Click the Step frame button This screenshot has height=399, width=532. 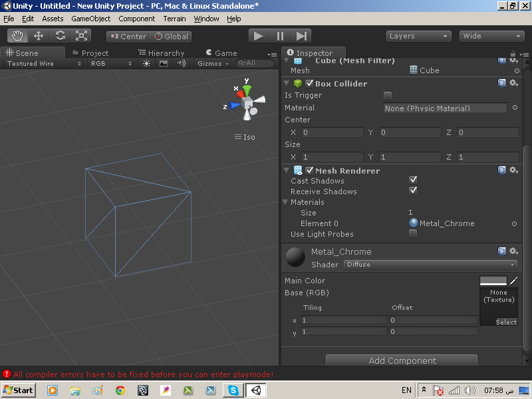[301, 36]
